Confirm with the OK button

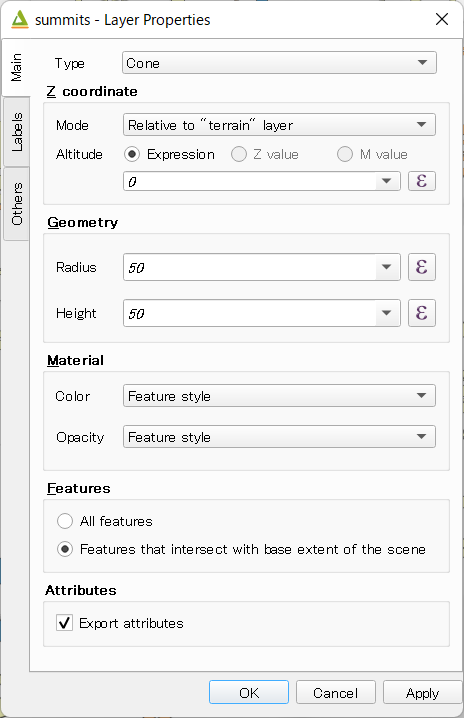[x=249, y=692]
